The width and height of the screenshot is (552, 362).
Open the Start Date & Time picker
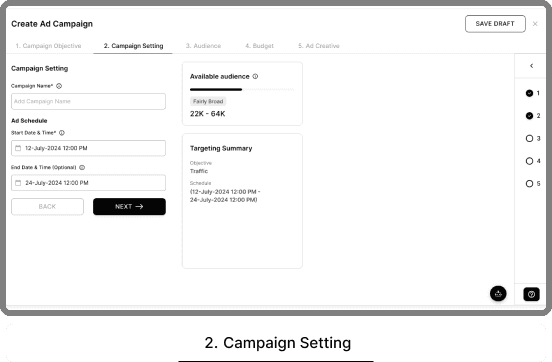pos(88,148)
